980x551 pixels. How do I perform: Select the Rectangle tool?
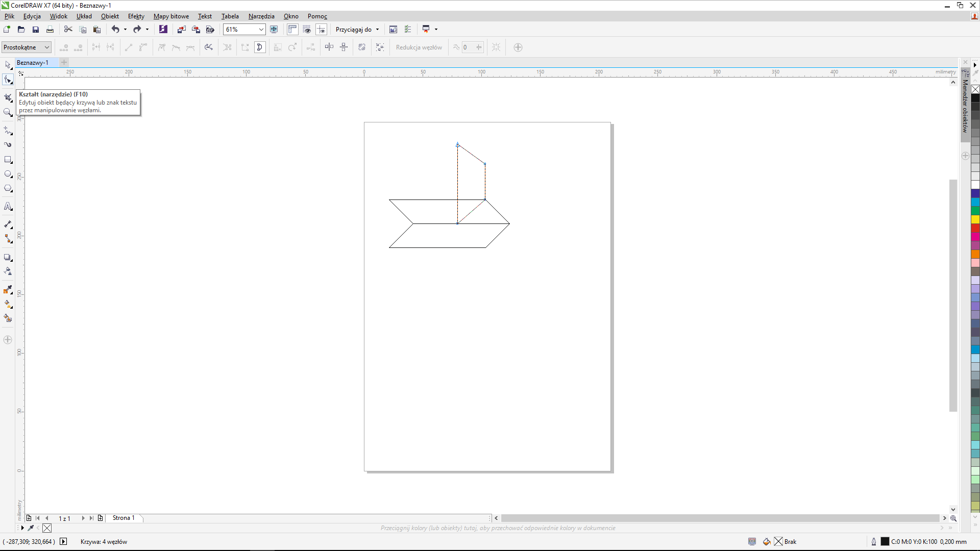coord(8,160)
